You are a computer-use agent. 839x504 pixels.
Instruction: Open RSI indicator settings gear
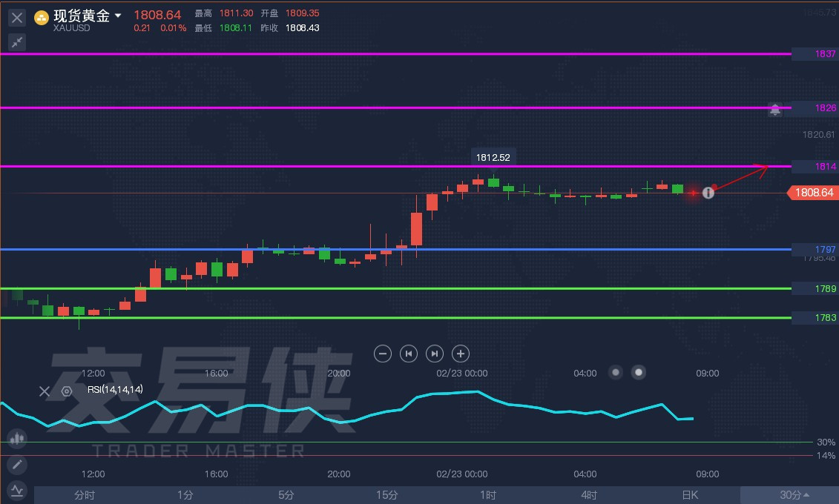(x=67, y=391)
